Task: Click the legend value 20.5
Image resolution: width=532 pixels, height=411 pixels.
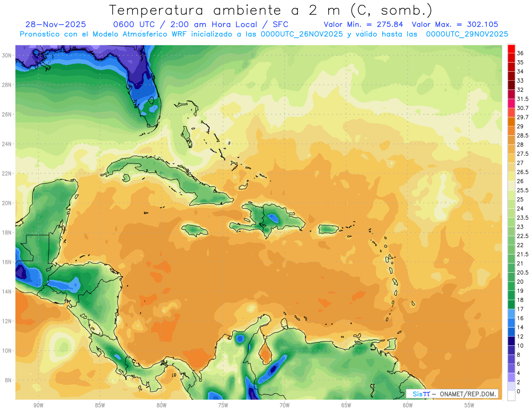Action: coord(523,272)
